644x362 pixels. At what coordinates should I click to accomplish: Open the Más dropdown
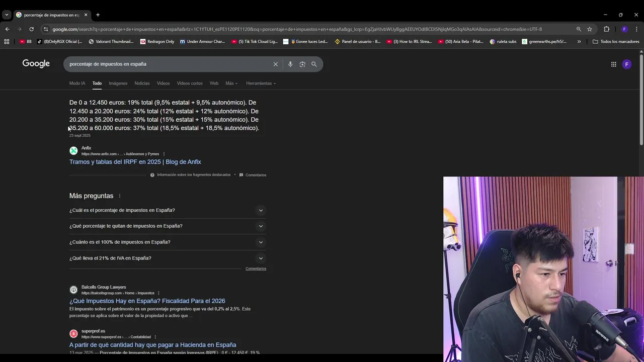231,83
